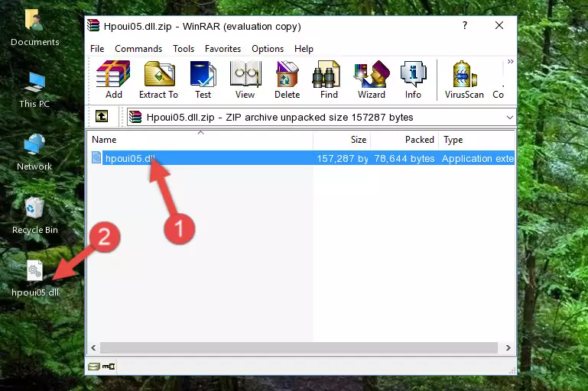This screenshot has height=391, width=588.
Task: Open the View file tool
Action: pos(245,79)
